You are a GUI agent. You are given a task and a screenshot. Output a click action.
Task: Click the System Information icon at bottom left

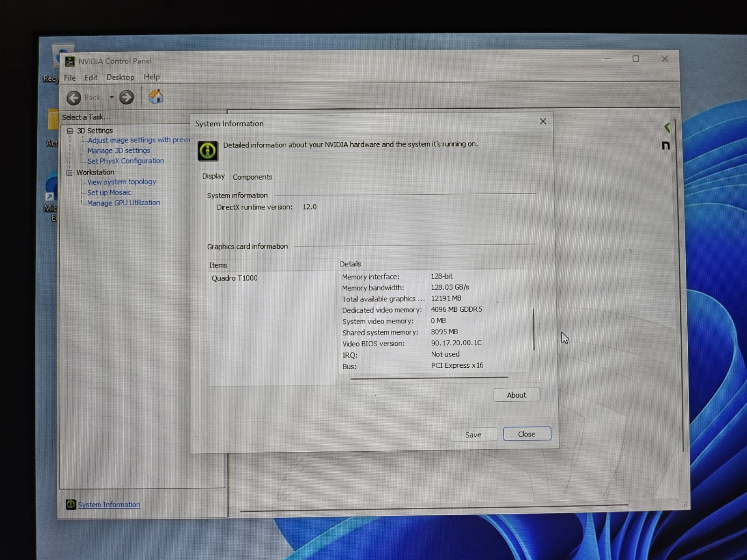tap(71, 504)
